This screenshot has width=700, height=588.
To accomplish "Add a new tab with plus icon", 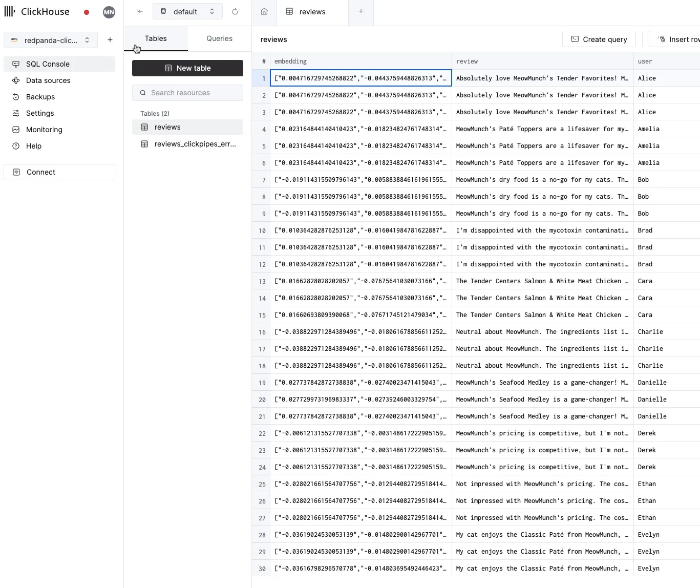I will click(x=361, y=11).
